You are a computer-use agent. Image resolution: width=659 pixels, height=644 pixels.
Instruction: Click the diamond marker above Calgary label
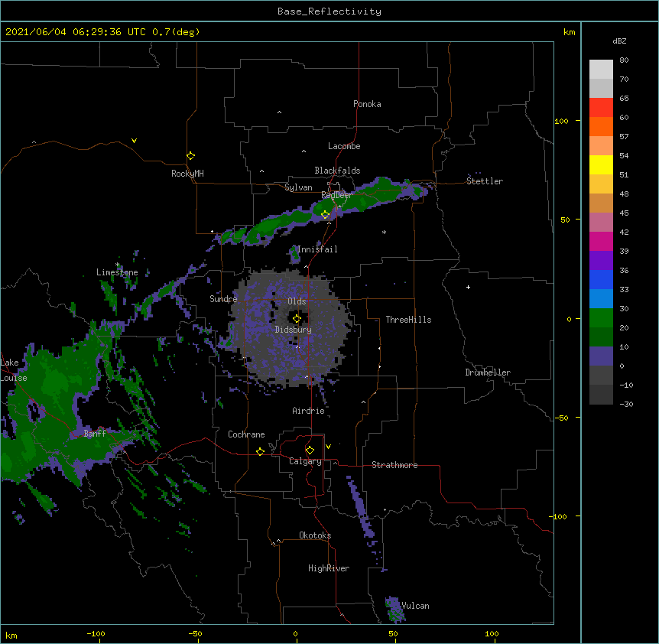(x=310, y=450)
